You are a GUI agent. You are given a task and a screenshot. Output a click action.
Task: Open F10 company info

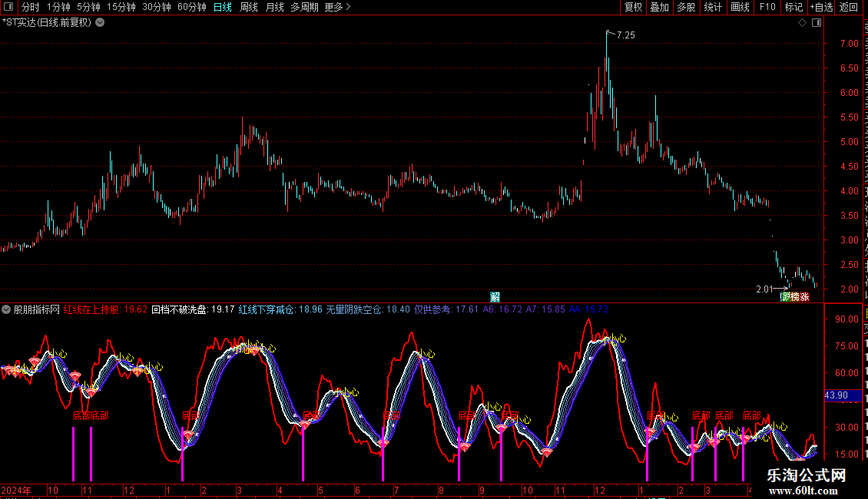767,7
